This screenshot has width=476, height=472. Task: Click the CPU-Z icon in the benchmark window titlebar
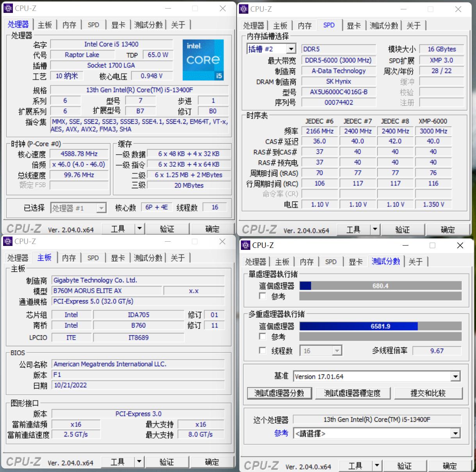click(246, 245)
